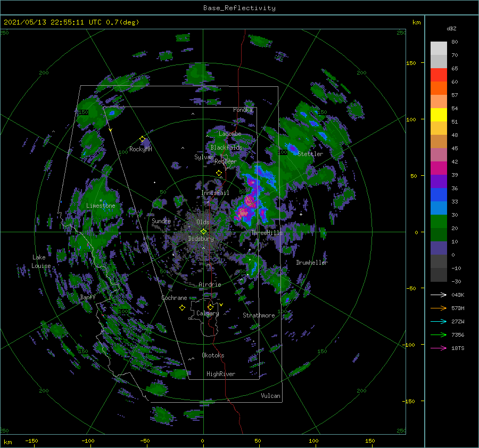The height and width of the screenshot is (448, 479).
Task: Click the Ponoka map label
Action: click(x=243, y=110)
